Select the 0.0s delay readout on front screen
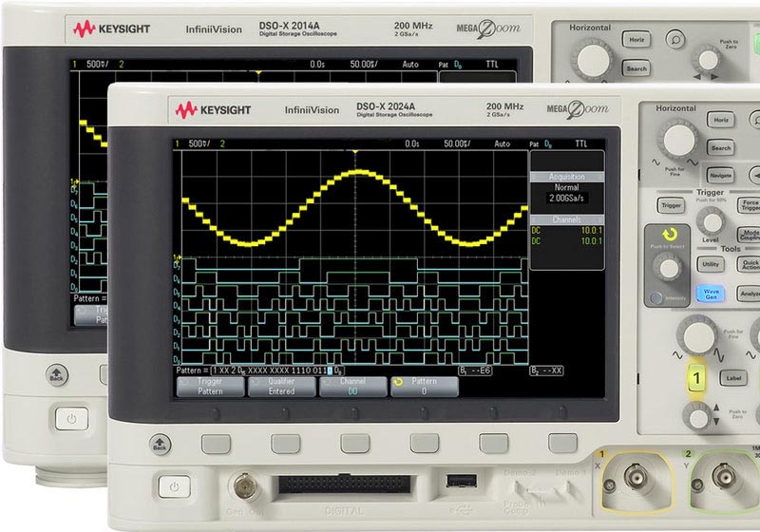The height and width of the screenshot is (532, 760). pyautogui.click(x=412, y=143)
